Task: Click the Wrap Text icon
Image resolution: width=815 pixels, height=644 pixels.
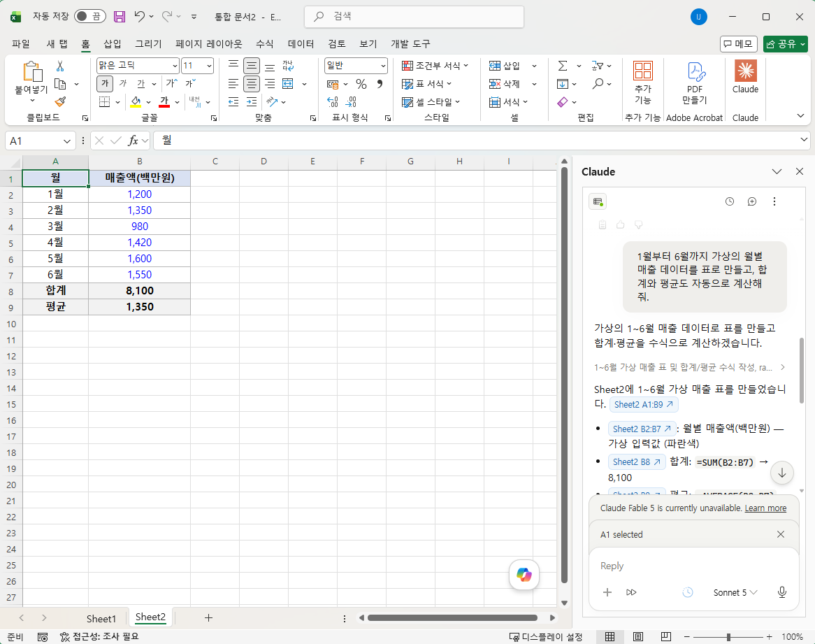Action: (x=287, y=66)
